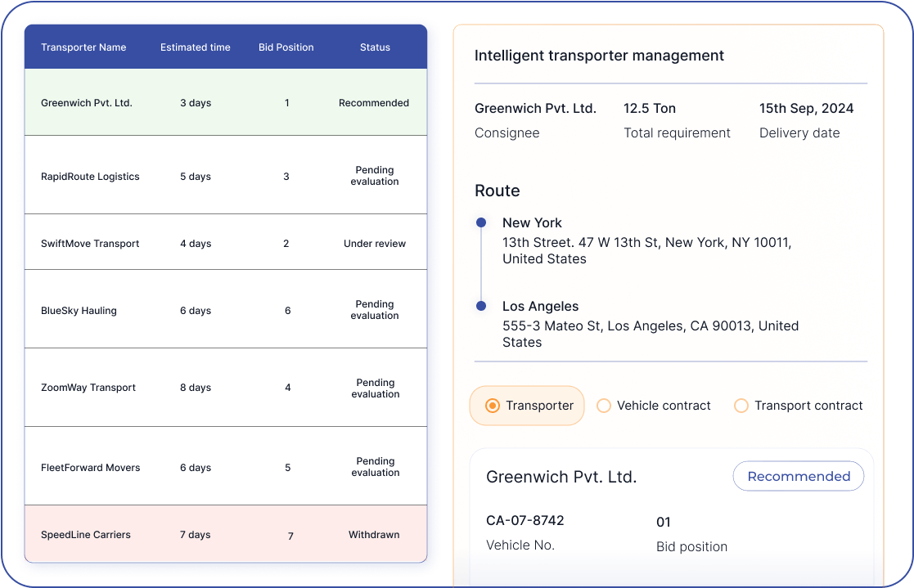Image resolution: width=914 pixels, height=588 pixels.
Task: Click BlueSky Hauling's Pending evaluation status
Action: pos(374,309)
